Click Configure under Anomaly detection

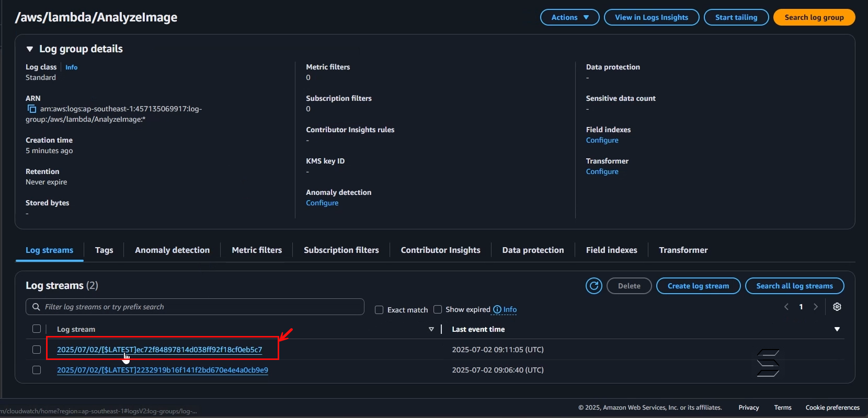[322, 203]
